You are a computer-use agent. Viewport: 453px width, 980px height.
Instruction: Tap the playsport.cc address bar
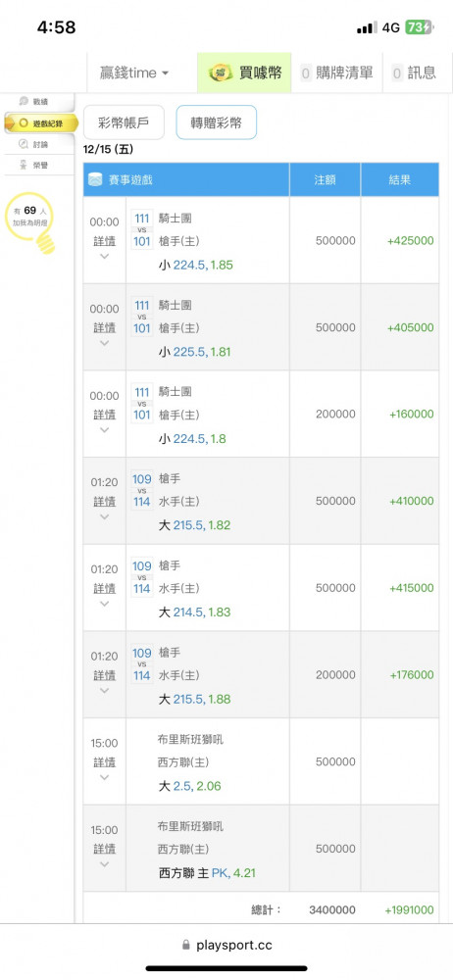coord(226,946)
